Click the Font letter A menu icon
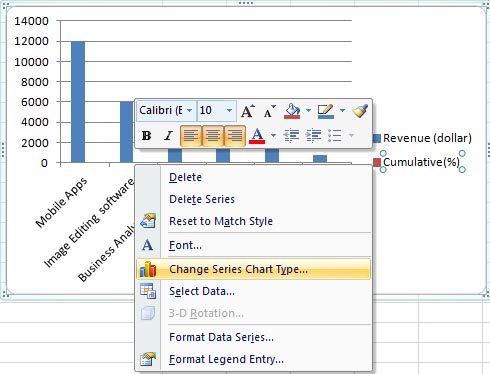 [x=148, y=245]
